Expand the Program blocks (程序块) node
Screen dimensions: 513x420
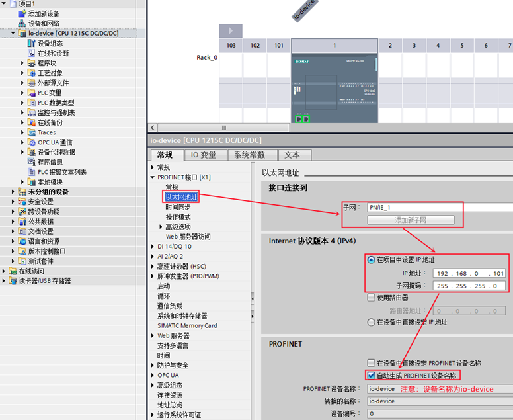(22, 63)
